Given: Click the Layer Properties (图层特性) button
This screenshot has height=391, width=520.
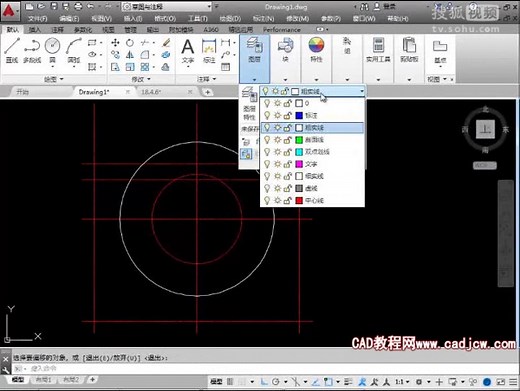Looking at the screenshot, I should (249, 103).
